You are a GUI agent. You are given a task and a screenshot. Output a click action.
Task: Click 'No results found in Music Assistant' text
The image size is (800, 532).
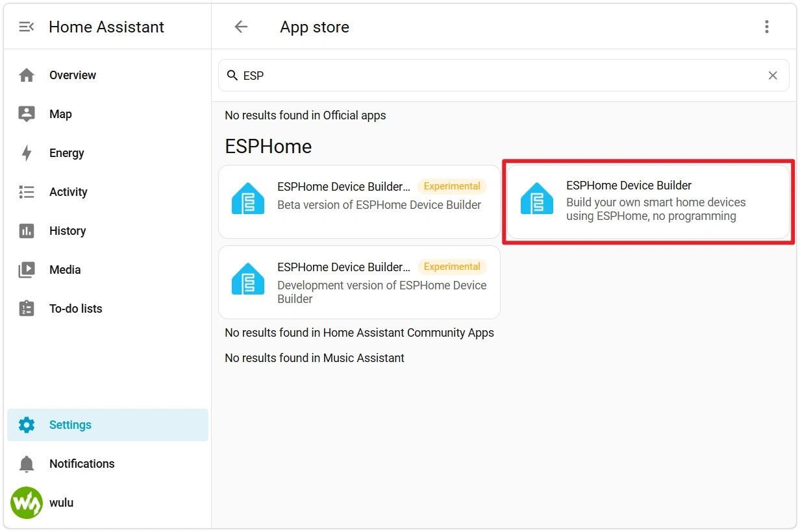pyautogui.click(x=314, y=358)
